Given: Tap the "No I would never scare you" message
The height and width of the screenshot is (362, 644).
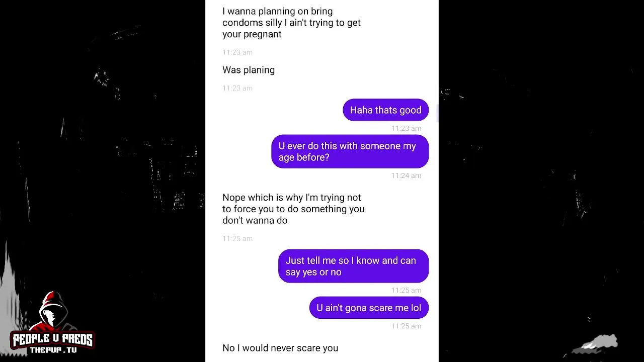Looking at the screenshot, I should 280,348.
